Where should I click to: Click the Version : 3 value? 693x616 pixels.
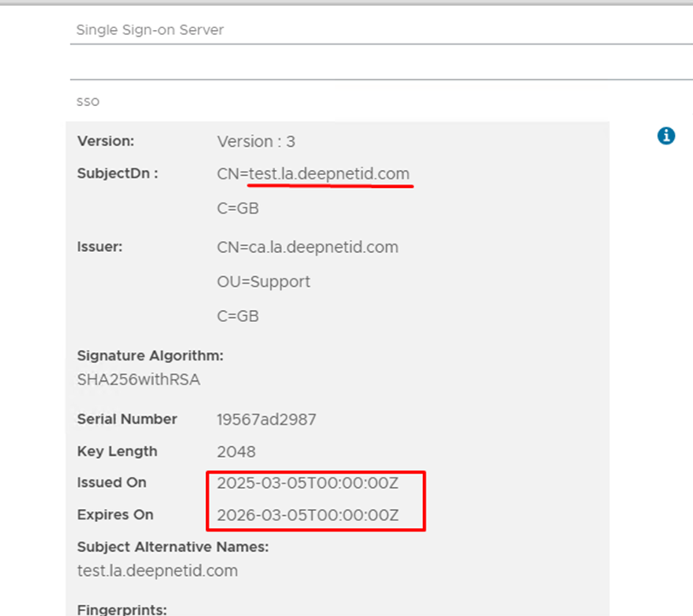[x=255, y=142]
